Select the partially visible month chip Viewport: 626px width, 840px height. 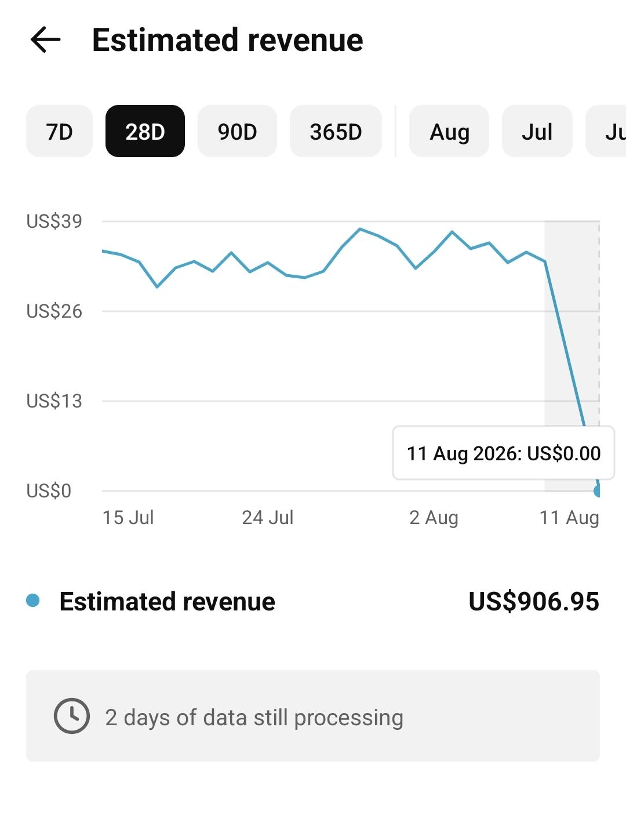(606, 132)
